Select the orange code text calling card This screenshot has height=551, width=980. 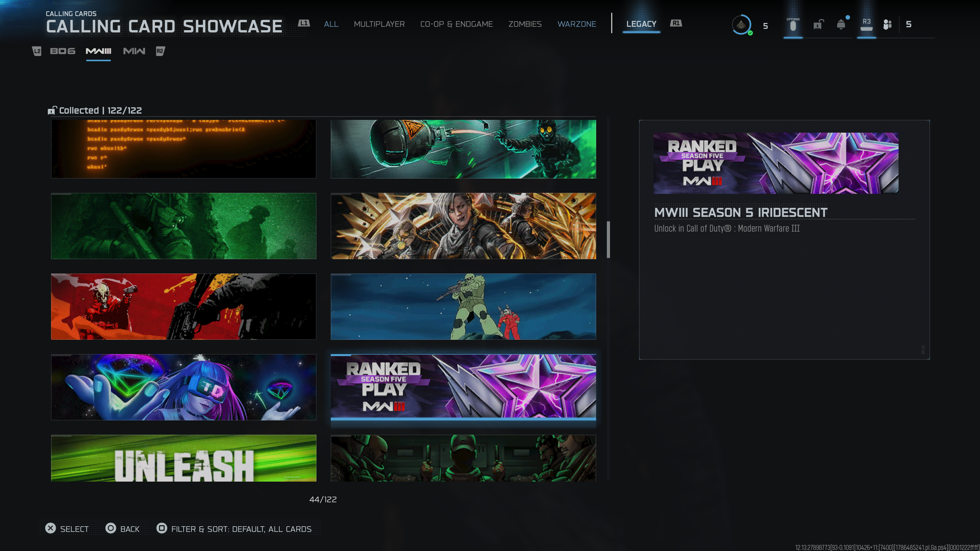[x=184, y=149]
